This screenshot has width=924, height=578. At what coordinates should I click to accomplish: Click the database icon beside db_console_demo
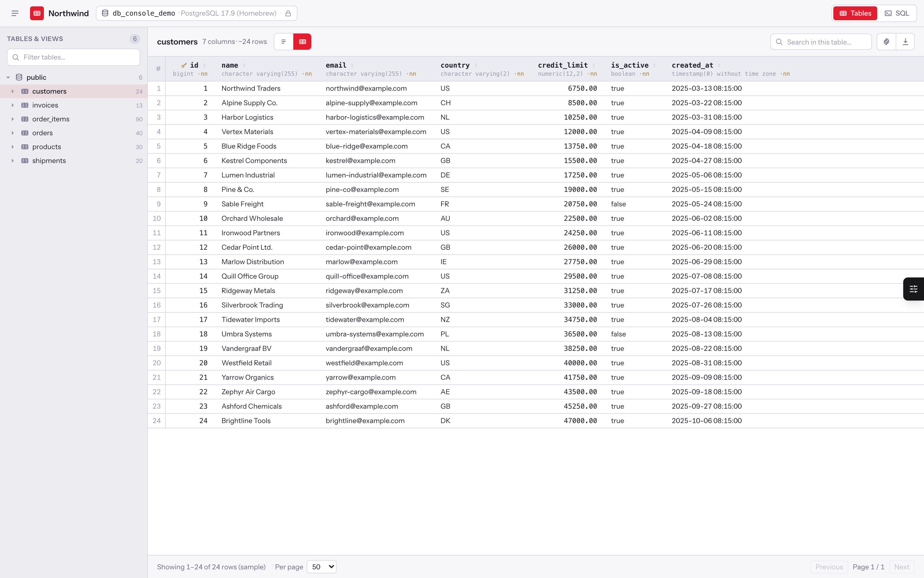point(105,13)
